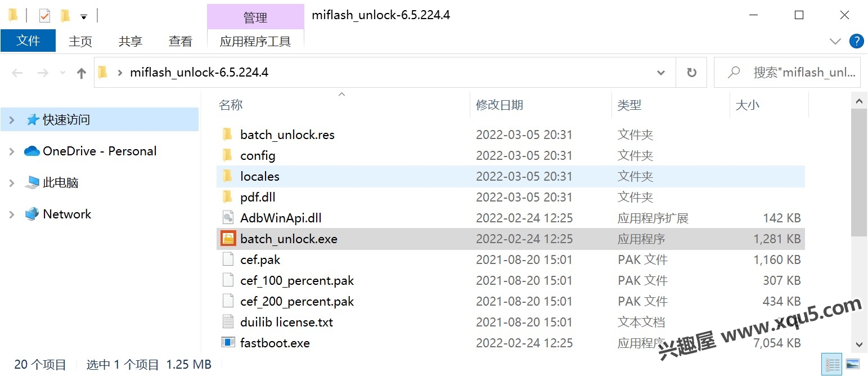This screenshot has height=376, width=868.
Task: Select the duilib license.txt file name
Action: (x=286, y=322)
